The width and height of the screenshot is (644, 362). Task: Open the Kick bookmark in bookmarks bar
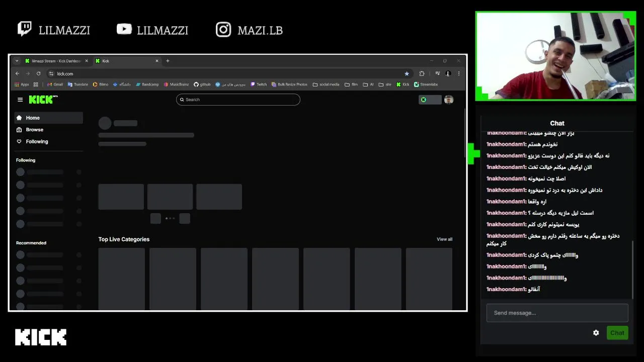point(403,84)
